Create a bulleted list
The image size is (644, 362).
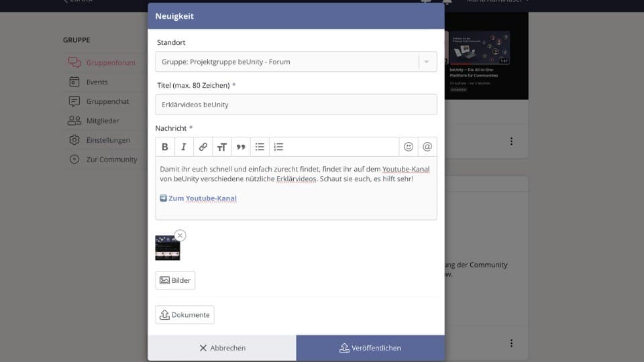click(x=260, y=147)
